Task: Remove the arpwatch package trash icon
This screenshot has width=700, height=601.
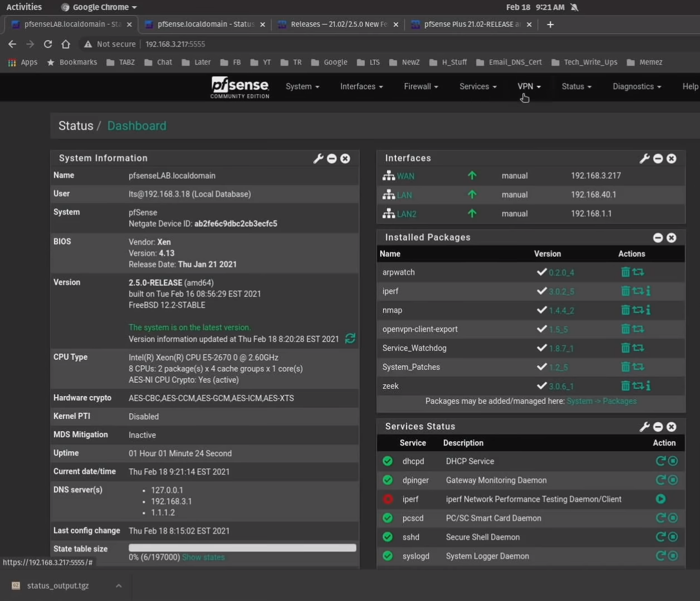Action: click(625, 272)
